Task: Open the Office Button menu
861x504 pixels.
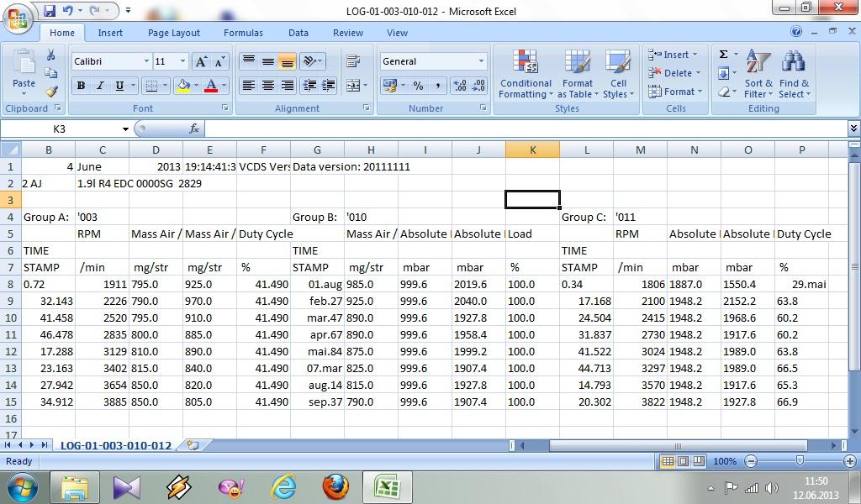Action: coord(18,18)
